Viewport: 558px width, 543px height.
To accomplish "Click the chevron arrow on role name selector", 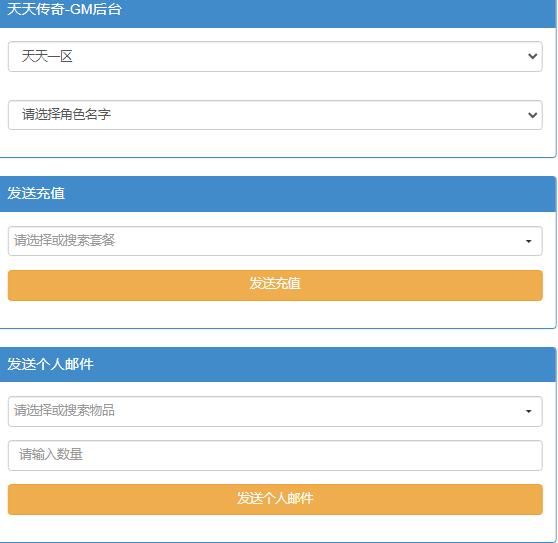I will point(532,115).
